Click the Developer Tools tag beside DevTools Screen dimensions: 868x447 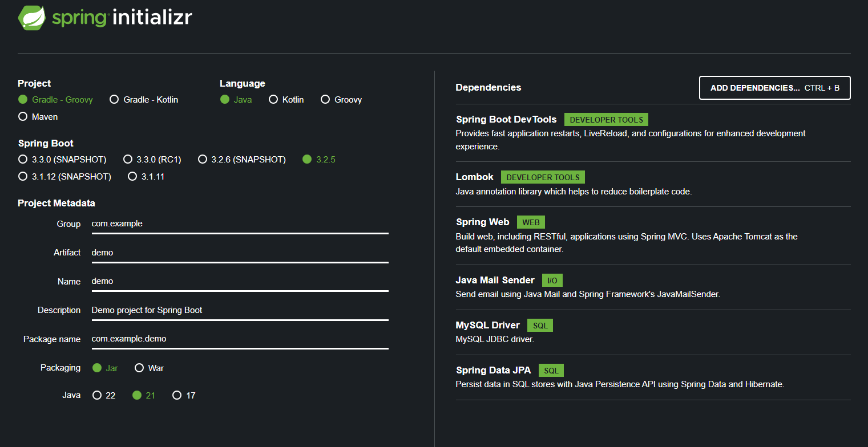pyautogui.click(x=606, y=120)
